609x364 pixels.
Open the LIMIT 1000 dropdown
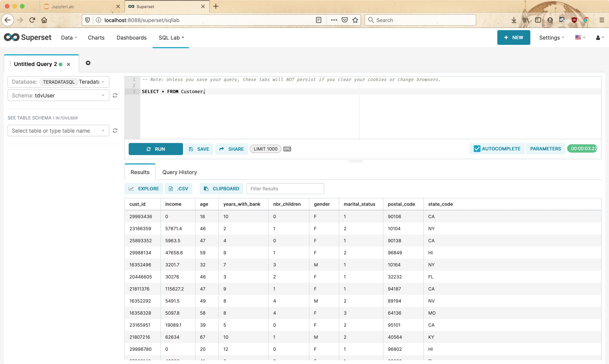click(x=265, y=149)
